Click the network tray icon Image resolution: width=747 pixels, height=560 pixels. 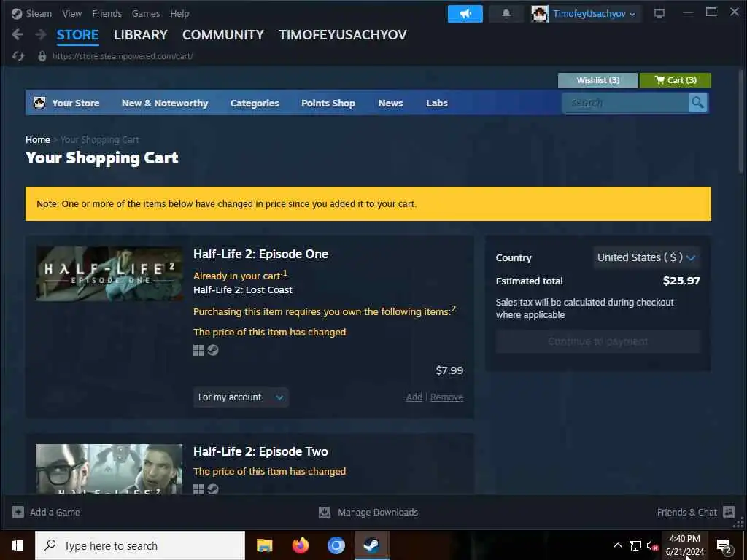tap(635, 545)
